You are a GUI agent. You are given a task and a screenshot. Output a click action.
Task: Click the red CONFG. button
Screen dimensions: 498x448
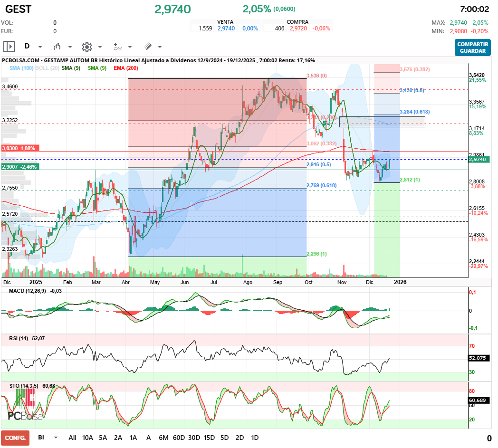click(x=16, y=437)
